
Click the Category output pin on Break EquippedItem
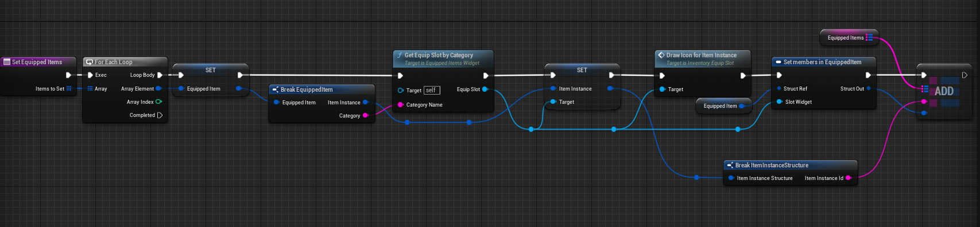click(x=365, y=115)
